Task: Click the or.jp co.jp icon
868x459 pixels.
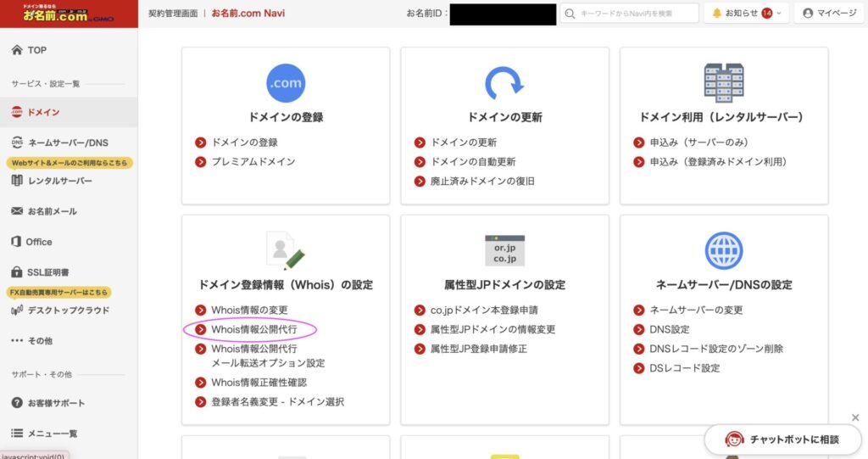Action: pos(505,250)
